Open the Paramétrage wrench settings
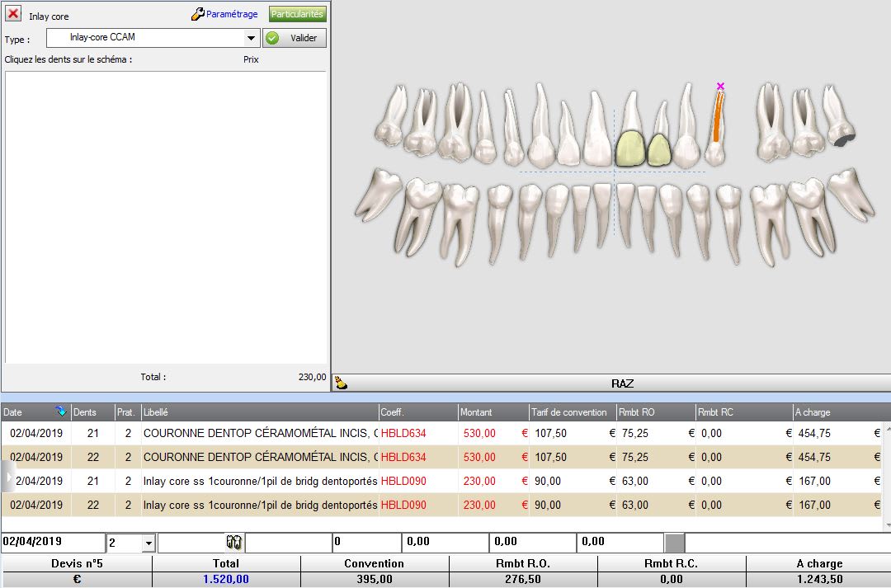The image size is (891, 588). pyautogui.click(x=224, y=14)
